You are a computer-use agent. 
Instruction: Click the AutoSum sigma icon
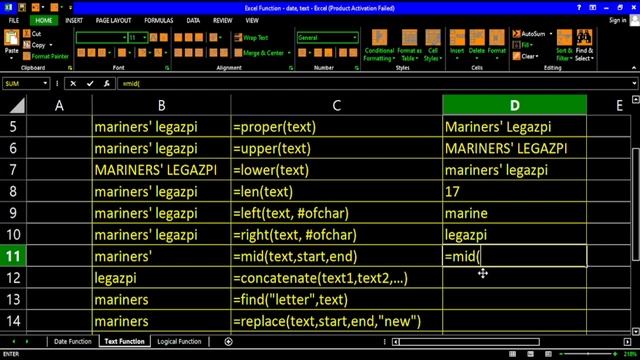[516, 33]
